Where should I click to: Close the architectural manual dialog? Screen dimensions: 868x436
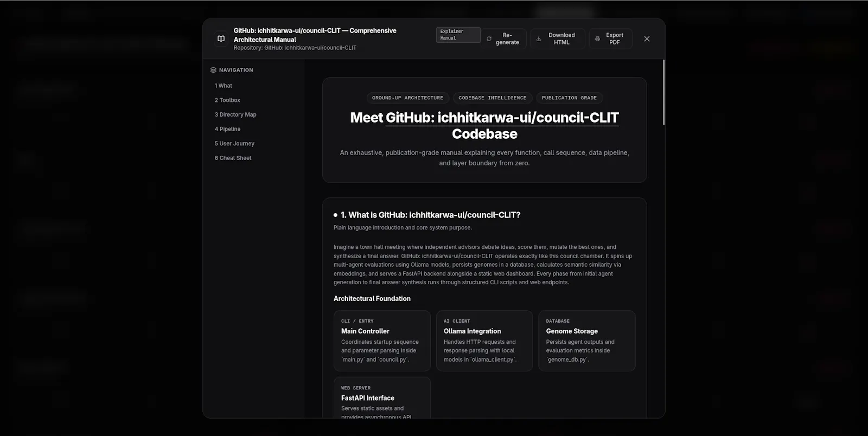point(647,39)
